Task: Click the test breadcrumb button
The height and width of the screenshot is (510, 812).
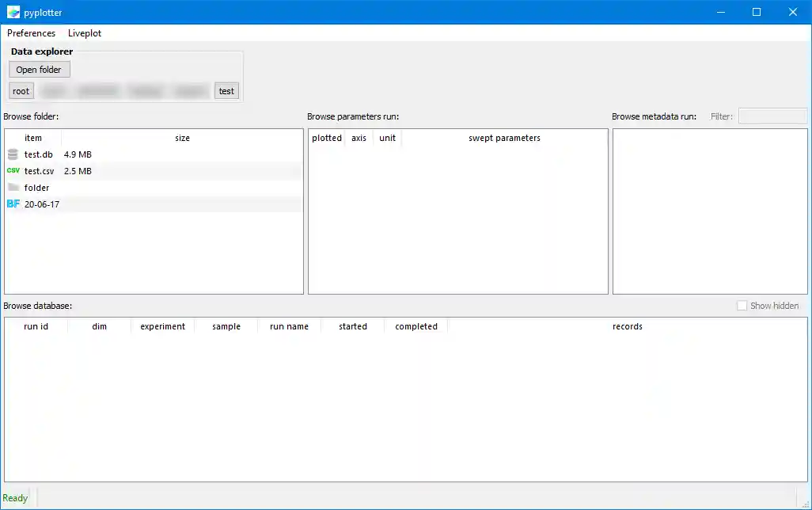Action: coord(226,91)
